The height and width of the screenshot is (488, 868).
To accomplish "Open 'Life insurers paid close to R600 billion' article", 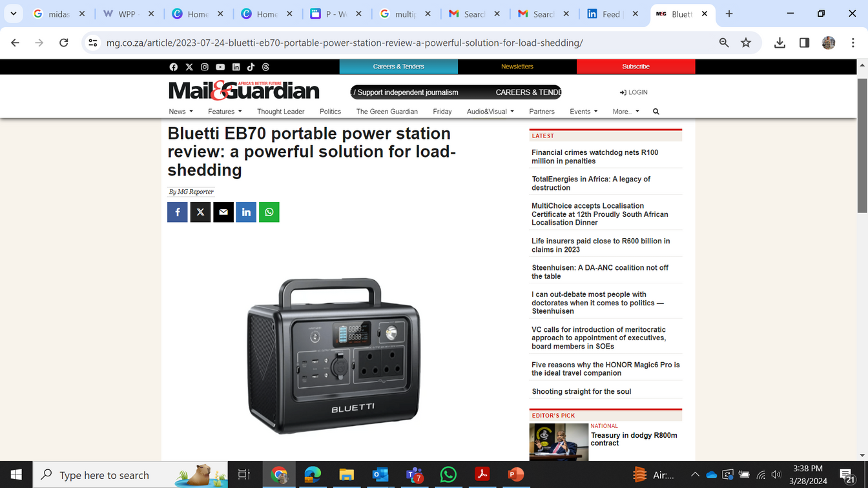I will [x=601, y=245].
